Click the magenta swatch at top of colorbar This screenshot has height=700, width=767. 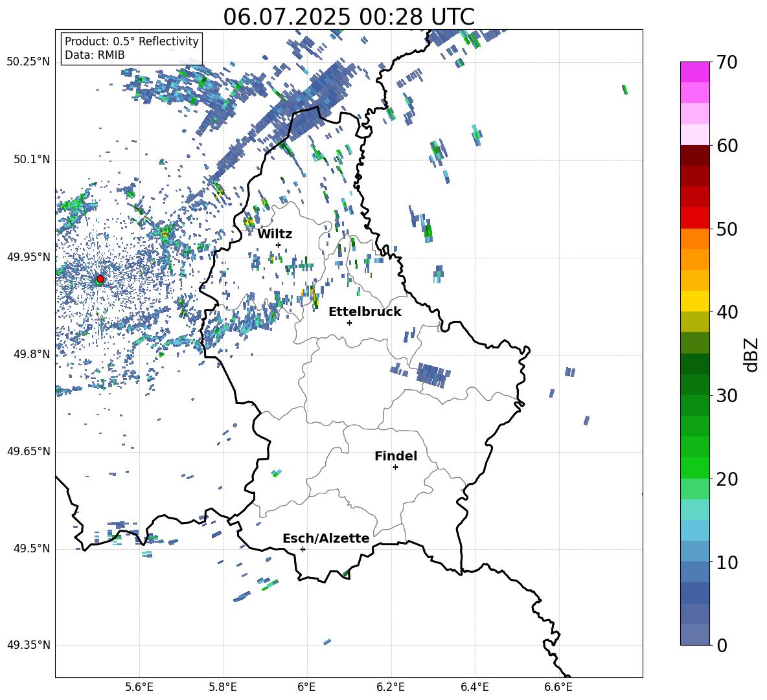point(695,72)
